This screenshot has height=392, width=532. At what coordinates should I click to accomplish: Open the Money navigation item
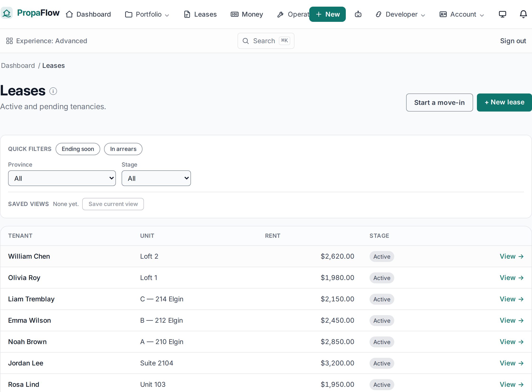[247, 14]
